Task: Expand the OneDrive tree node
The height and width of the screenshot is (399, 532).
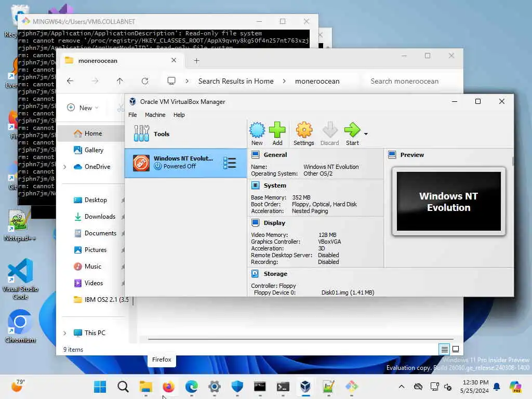Action: (x=64, y=167)
